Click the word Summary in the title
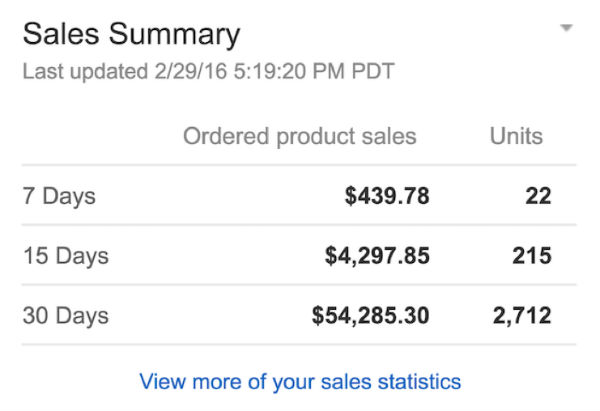 pyautogui.click(x=174, y=36)
